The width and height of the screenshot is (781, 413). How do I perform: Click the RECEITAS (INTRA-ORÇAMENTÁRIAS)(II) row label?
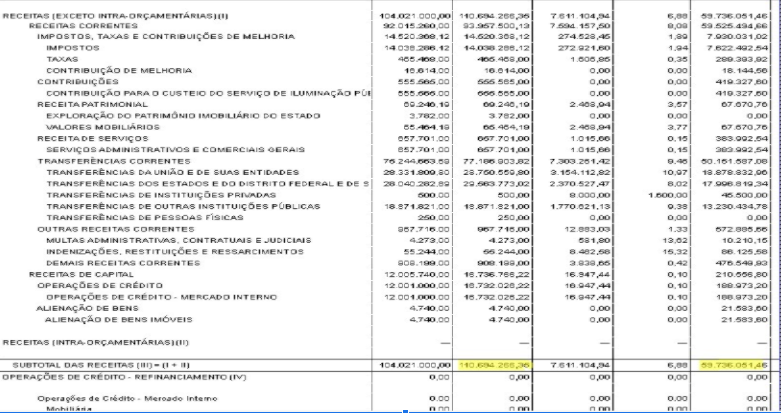pos(81,342)
